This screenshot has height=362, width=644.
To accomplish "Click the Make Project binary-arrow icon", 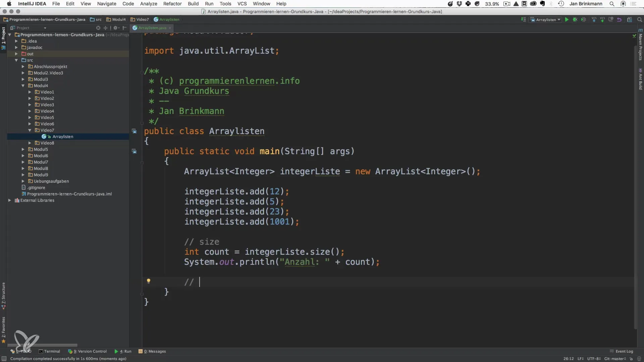I will (523, 20).
